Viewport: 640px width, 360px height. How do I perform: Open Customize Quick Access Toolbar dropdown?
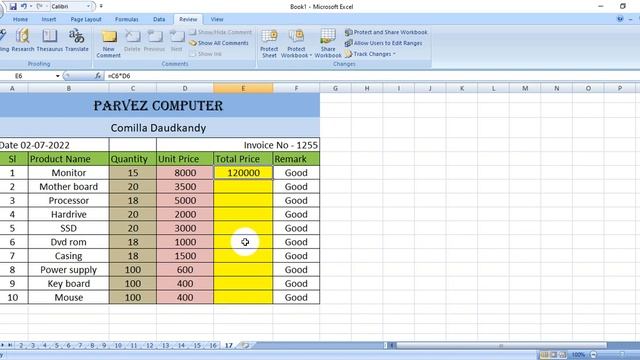[101, 7]
